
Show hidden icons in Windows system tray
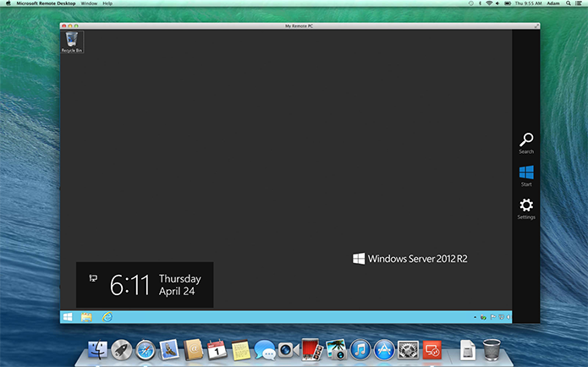(x=475, y=317)
